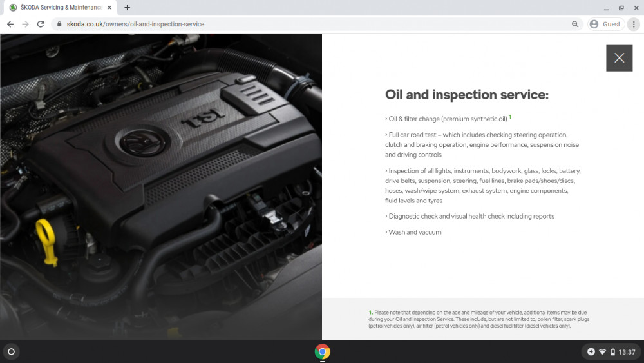
Task: Open the Chrome three-dot menu
Action: pos(634,25)
